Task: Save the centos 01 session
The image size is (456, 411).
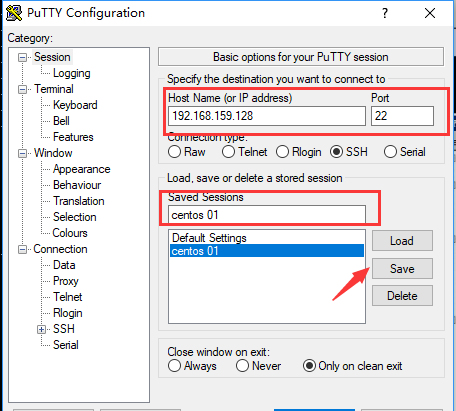Action: 402,269
